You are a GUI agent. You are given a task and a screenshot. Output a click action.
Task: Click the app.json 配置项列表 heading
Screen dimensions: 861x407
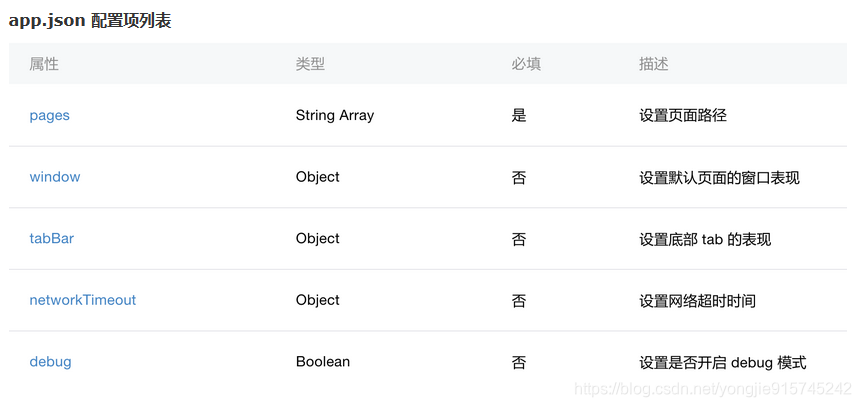pos(90,20)
